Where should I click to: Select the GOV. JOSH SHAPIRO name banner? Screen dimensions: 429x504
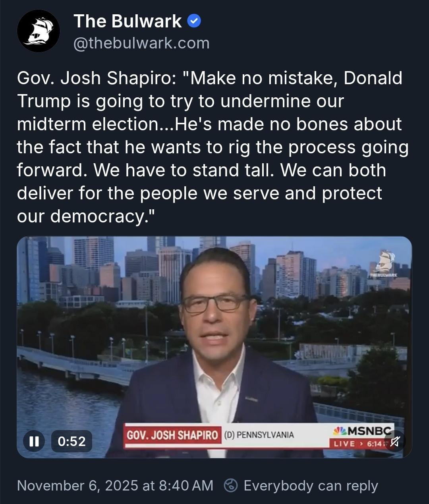pos(172,434)
